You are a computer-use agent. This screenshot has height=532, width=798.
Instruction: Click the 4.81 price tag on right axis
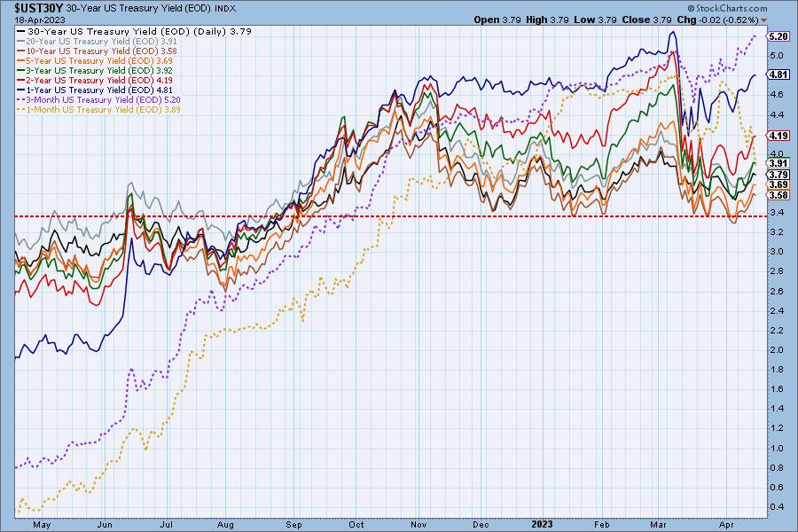(778, 74)
